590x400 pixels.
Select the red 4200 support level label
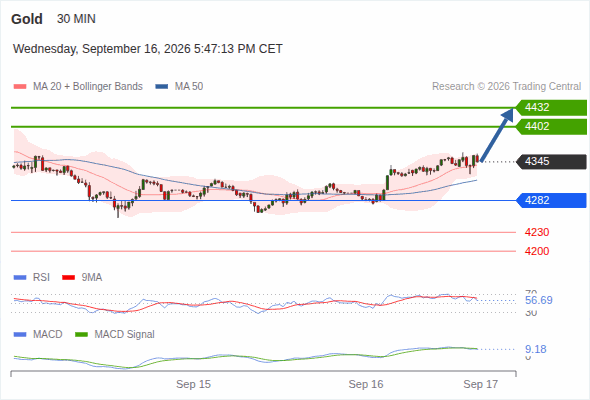click(537, 251)
